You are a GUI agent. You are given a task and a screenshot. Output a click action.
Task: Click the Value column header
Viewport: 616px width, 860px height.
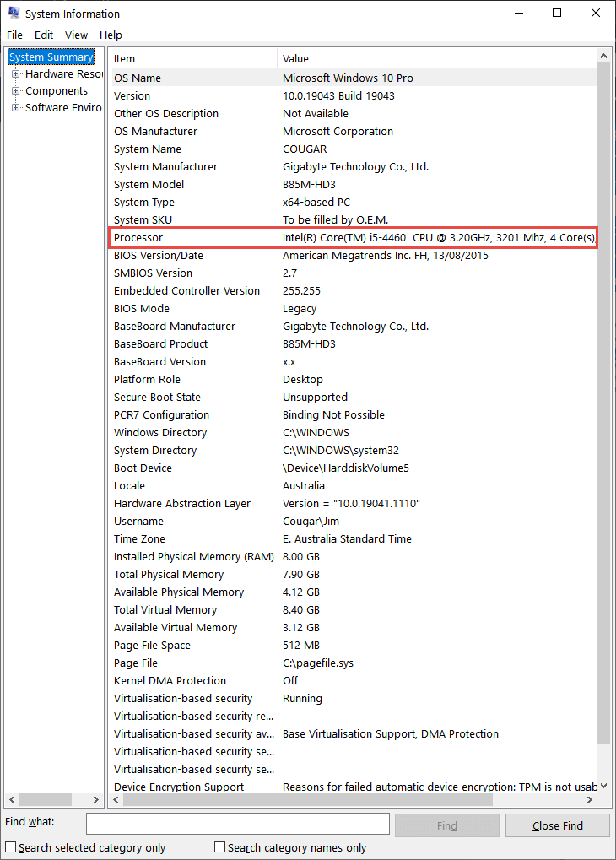point(436,59)
